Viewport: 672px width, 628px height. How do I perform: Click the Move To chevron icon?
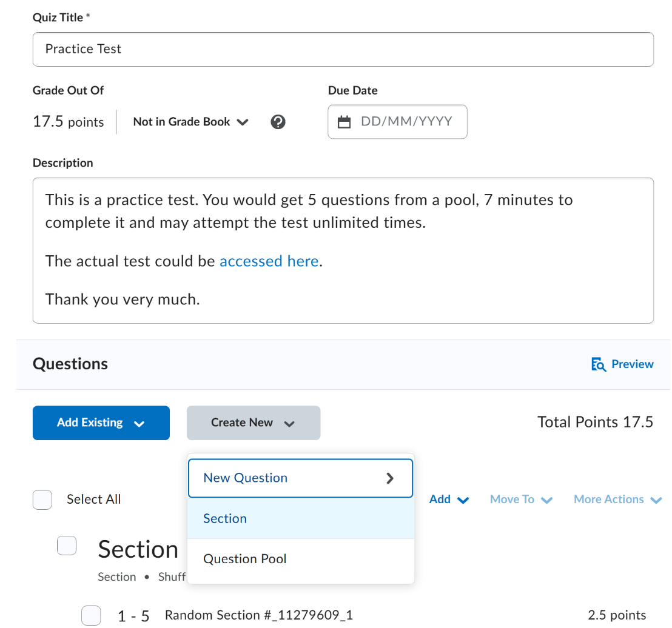pyautogui.click(x=546, y=500)
